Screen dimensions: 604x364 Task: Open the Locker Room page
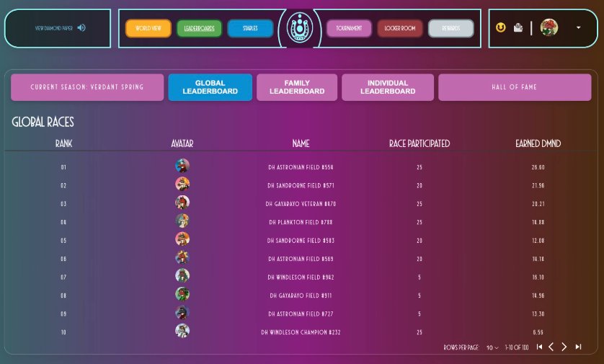pos(400,28)
